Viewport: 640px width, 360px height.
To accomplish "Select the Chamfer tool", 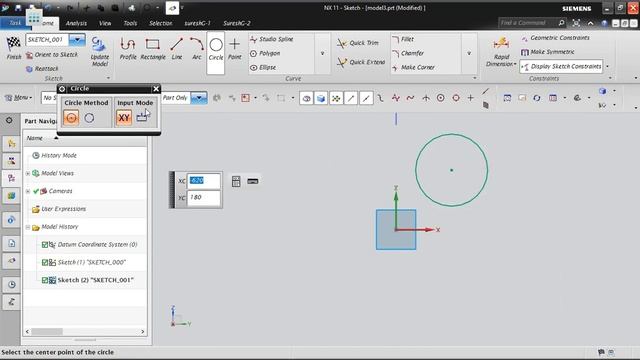I will 408,53.
